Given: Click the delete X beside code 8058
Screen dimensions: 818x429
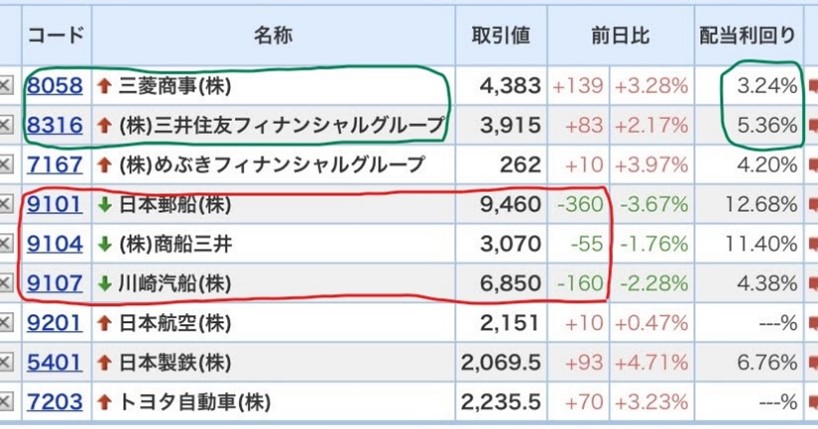Looking at the screenshot, I should (5, 86).
